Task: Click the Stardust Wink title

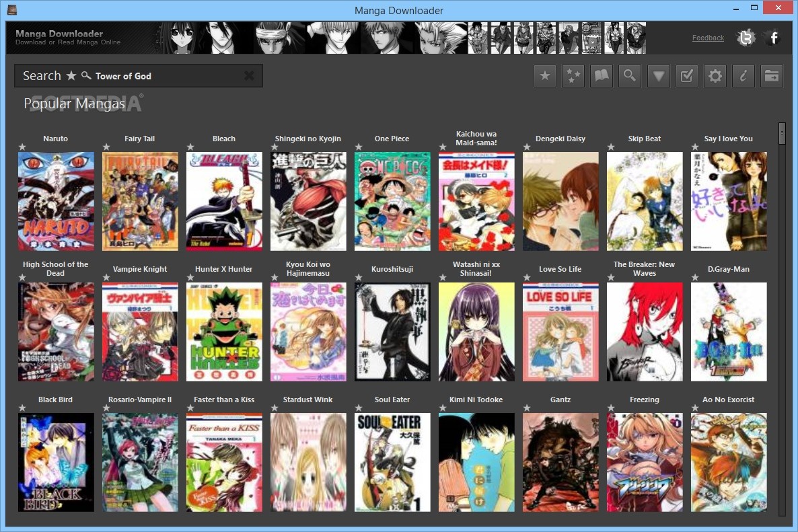Action: pyautogui.click(x=308, y=400)
